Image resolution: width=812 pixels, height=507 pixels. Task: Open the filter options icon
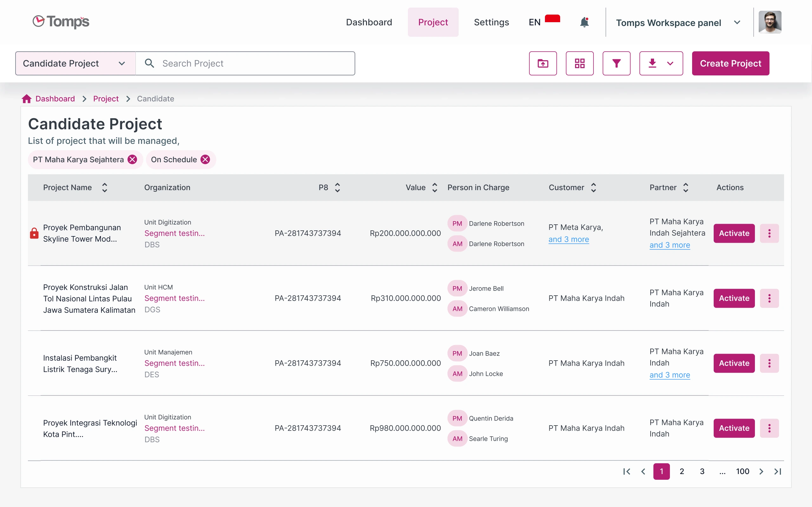[616, 63]
